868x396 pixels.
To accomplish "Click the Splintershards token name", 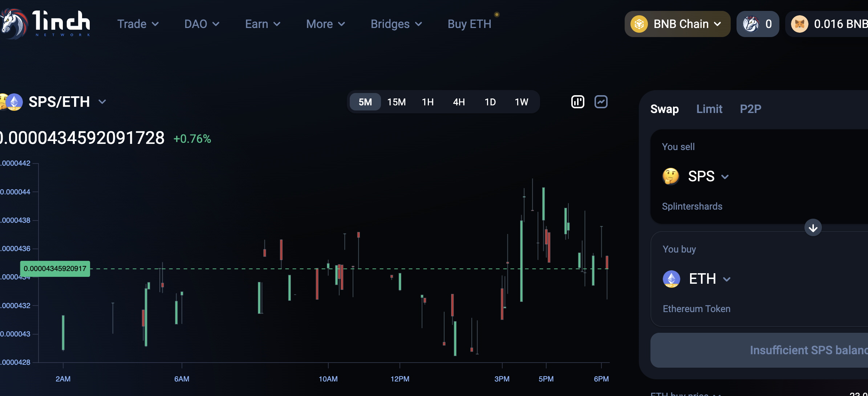I will [x=692, y=206].
